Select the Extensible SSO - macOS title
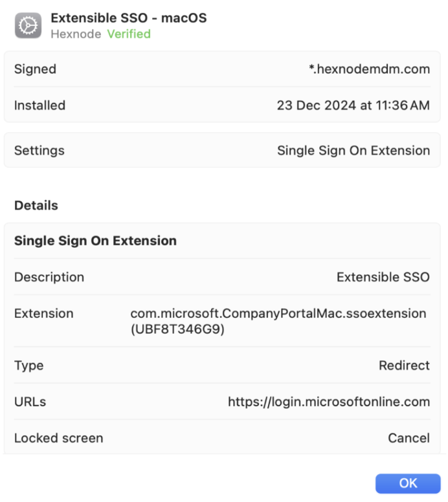 tap(129, 18)
